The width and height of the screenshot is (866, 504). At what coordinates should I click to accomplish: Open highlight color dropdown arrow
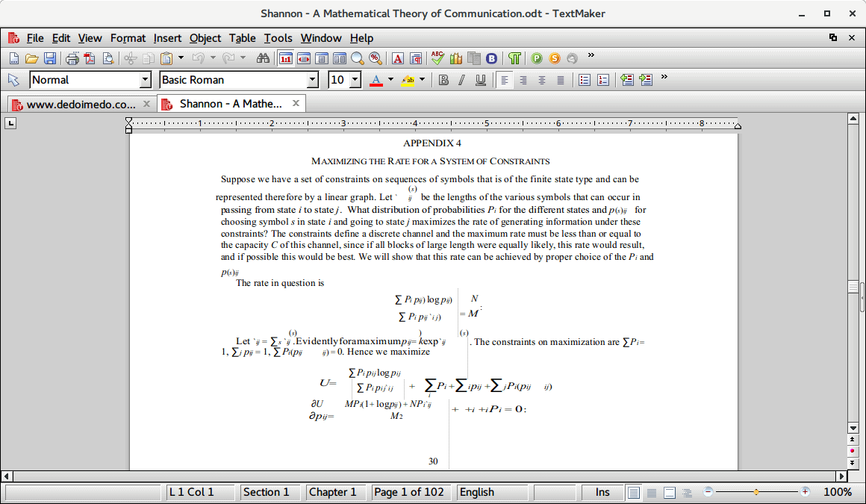pyautogui.click(x=423, y=80)
